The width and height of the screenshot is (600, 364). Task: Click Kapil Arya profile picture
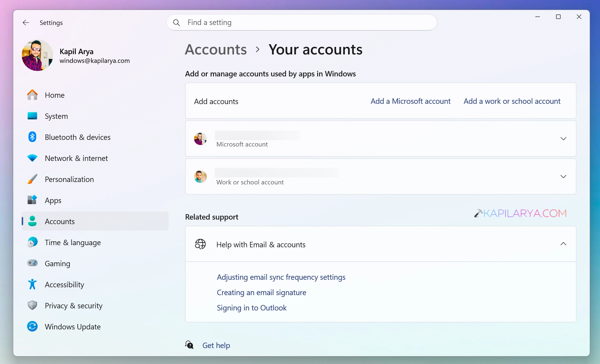click(38, 55)
